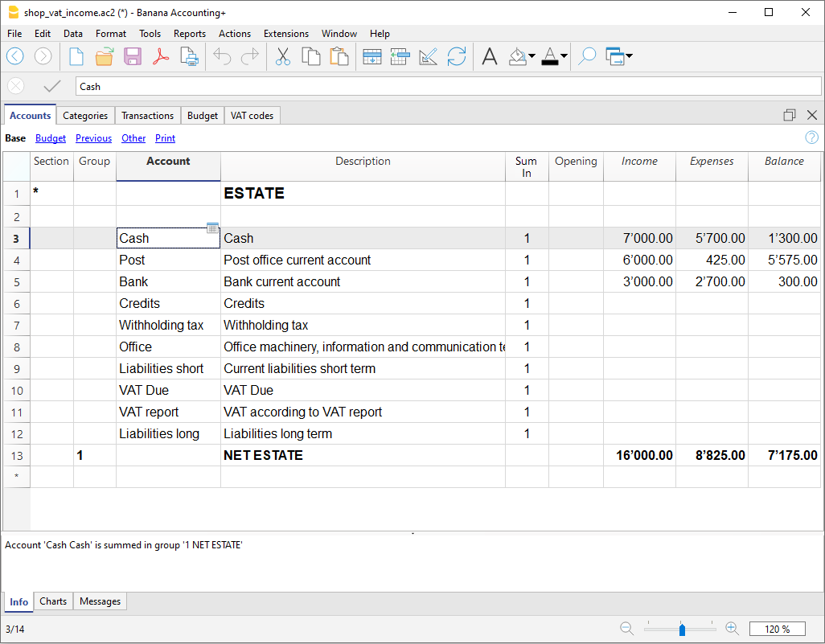This screenshot has height=644, width=825.
Task: Click the print icon in the toolbar
Action: click(189, 55)
